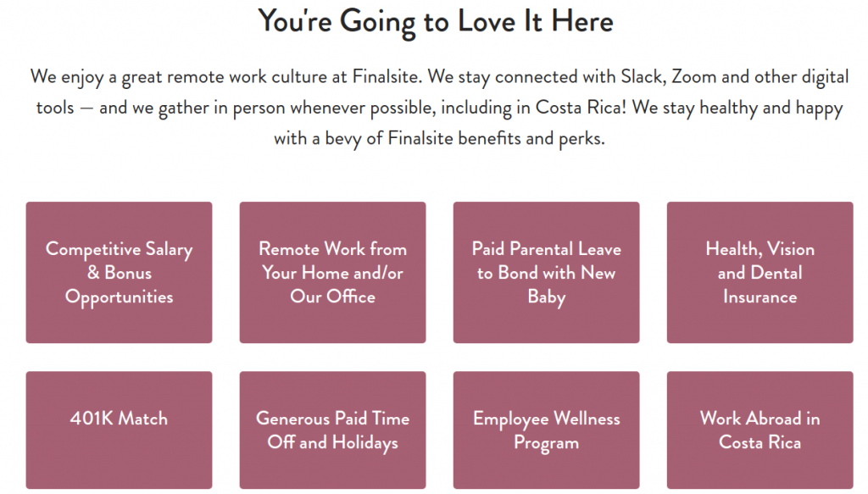The width and height of the screenshot is (868, 494).
Task: Open the Paid Parental Leave card
Action: click(x=547, y=272)
